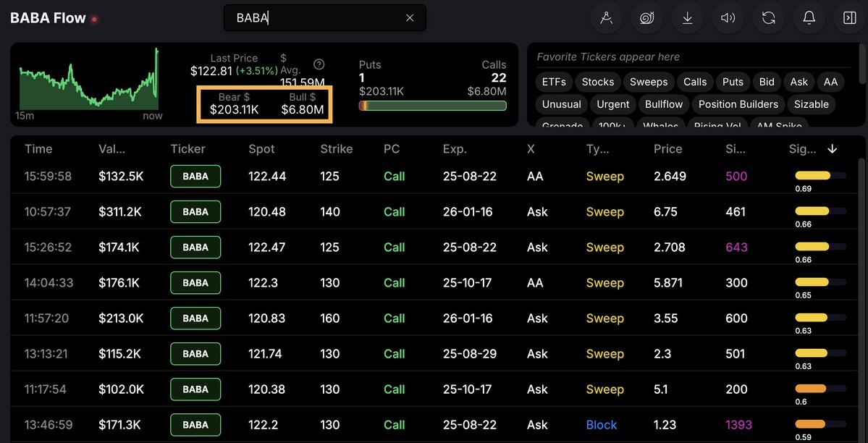
Task: Click the 0.6 signal strength bar
Action: click(820, 389)
